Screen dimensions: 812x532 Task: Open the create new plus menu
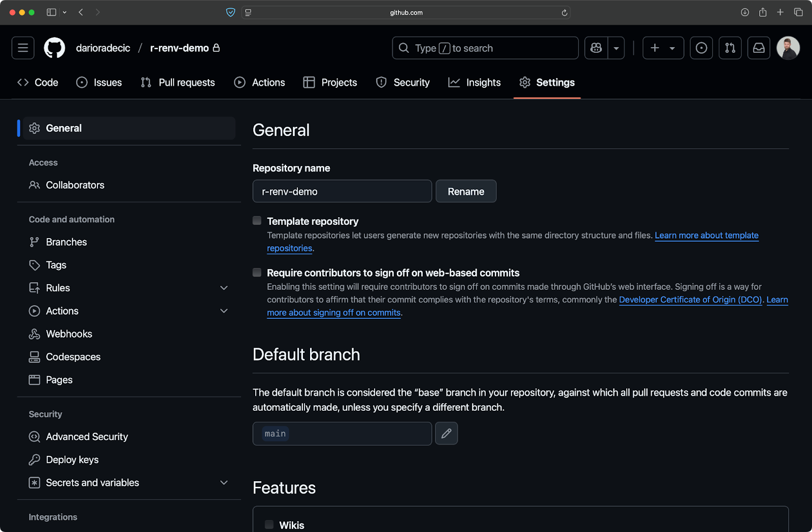(x=663, y=48)
